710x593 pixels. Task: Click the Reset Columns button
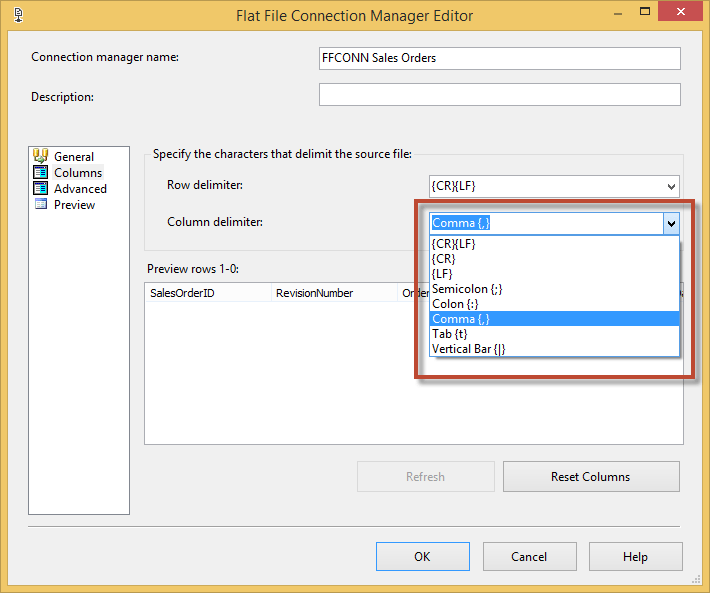[x=591, y=476]
